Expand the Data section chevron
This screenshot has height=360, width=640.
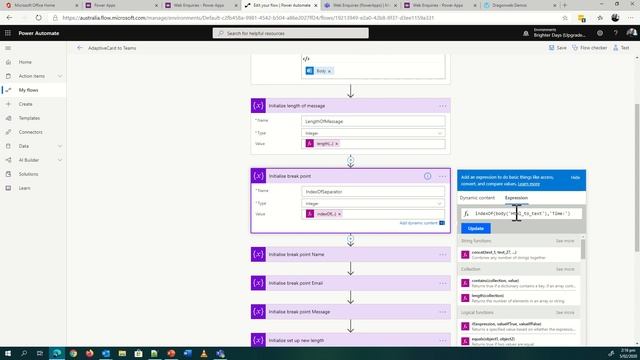coord(60,146)
